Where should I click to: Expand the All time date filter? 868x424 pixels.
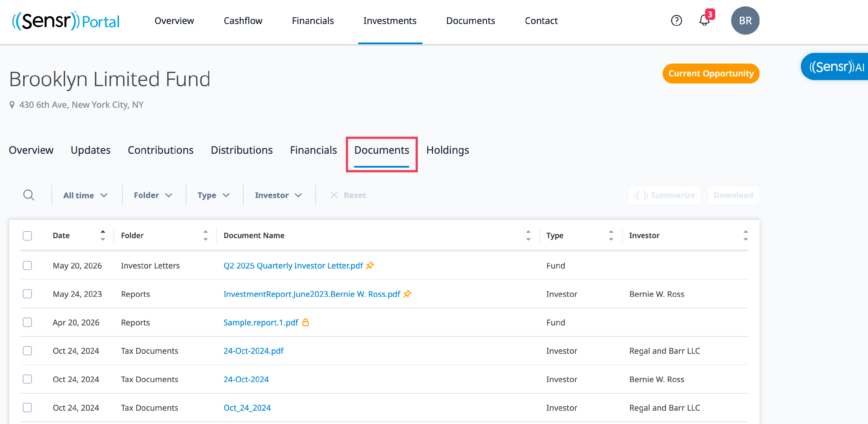tap(86, 195)
